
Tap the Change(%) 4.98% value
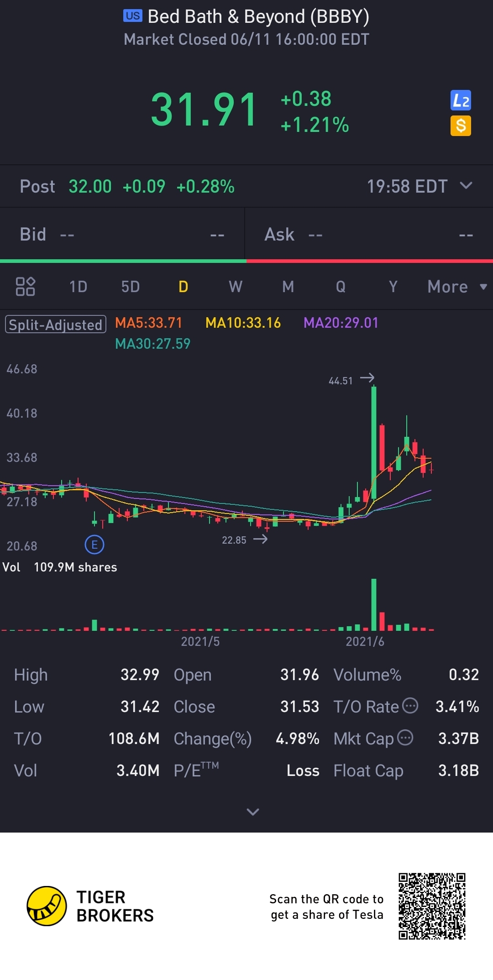coord(298,739)
